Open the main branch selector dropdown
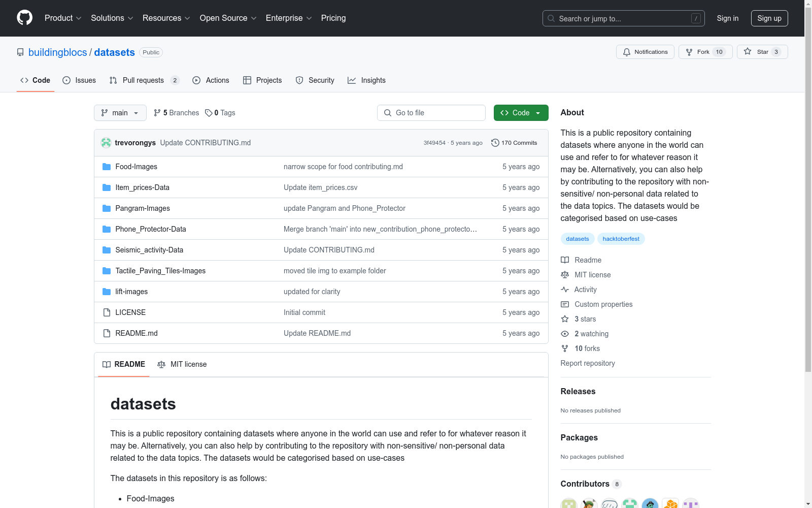Image resolution: width=812 pixels, height=508 pixels. tap(120, 113)
